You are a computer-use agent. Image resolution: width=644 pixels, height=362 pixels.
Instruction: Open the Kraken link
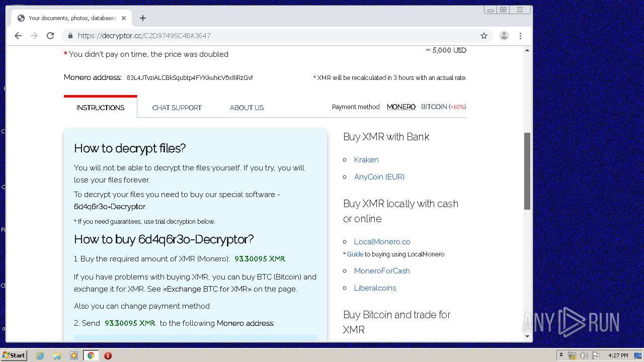366,160
